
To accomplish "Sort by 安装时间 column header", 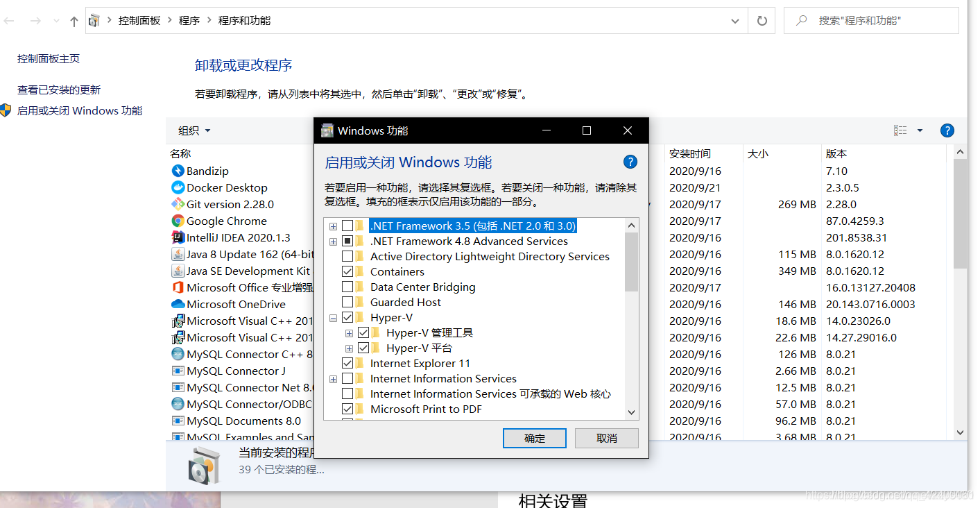I will [x=690, y=153].
